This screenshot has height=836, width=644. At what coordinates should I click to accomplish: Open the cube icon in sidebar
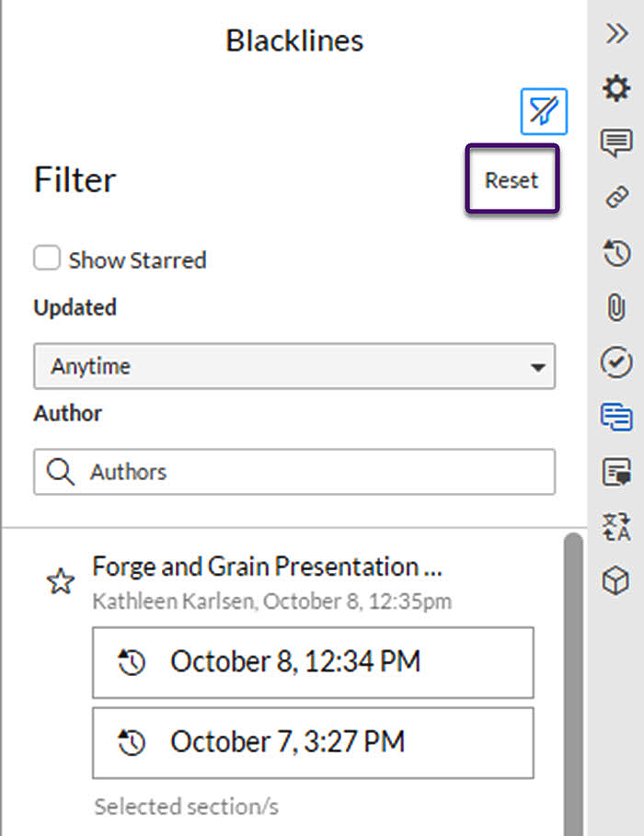click(616, 580)
